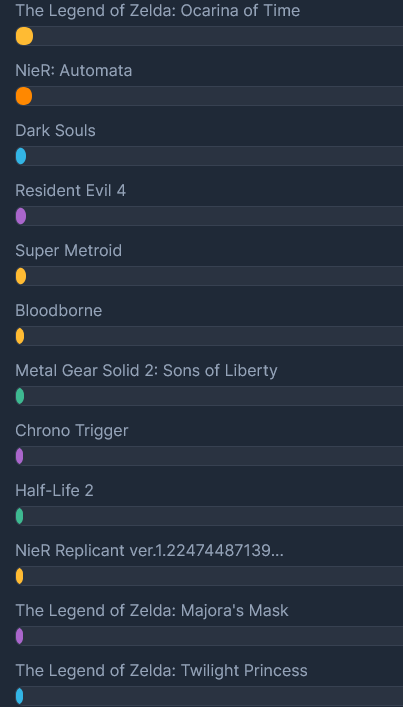Screen dimensions: 403x707
Task: Select the orange NieR: Automata bar
Action: pyautogui.click(x=24, y=96)
